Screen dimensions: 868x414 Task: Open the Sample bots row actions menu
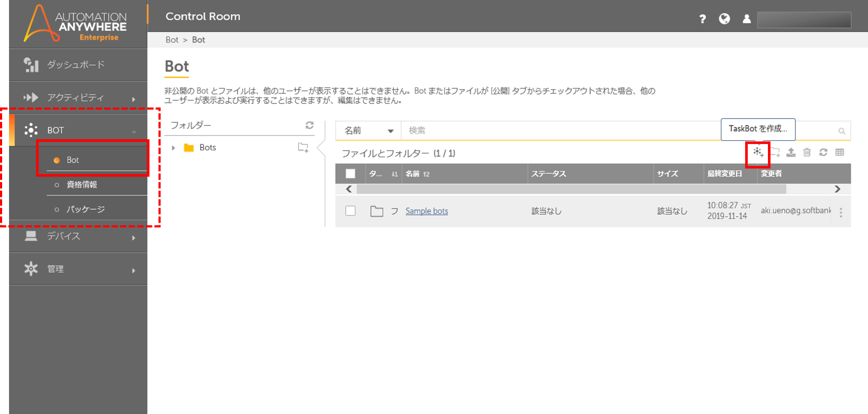coord(841,212)
